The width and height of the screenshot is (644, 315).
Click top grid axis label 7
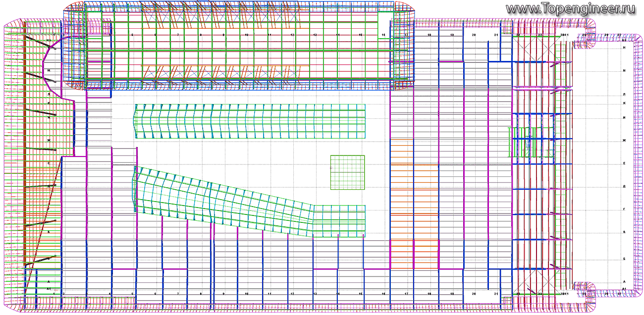pyautogui.click(x=178, y=35)
